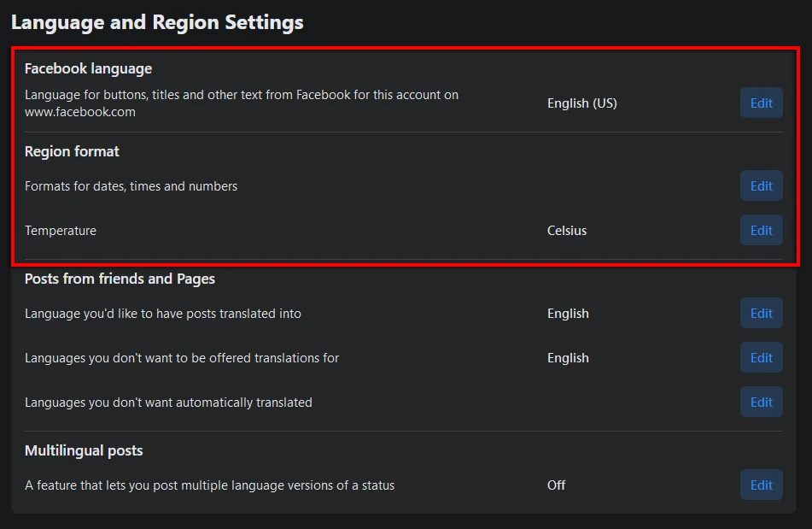Viewport: 812px width, 529px height.
Task: Click the Off status for Multilingual posts
Action: pos(556,485)
